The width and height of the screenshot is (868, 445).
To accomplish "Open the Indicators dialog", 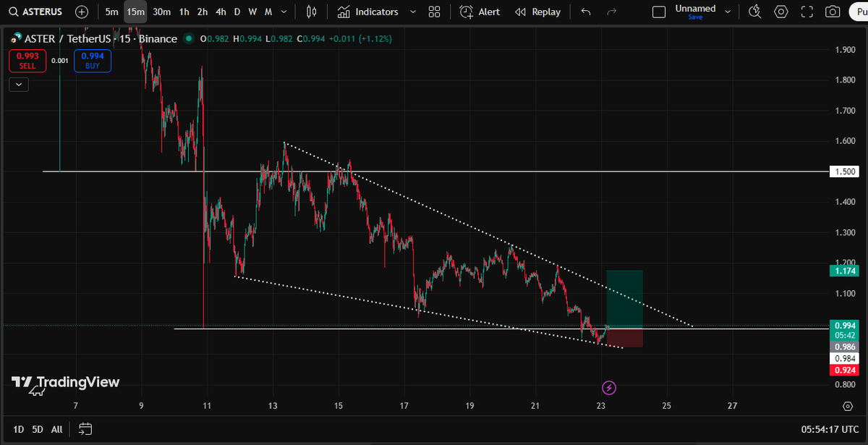I will pos(367,12).
